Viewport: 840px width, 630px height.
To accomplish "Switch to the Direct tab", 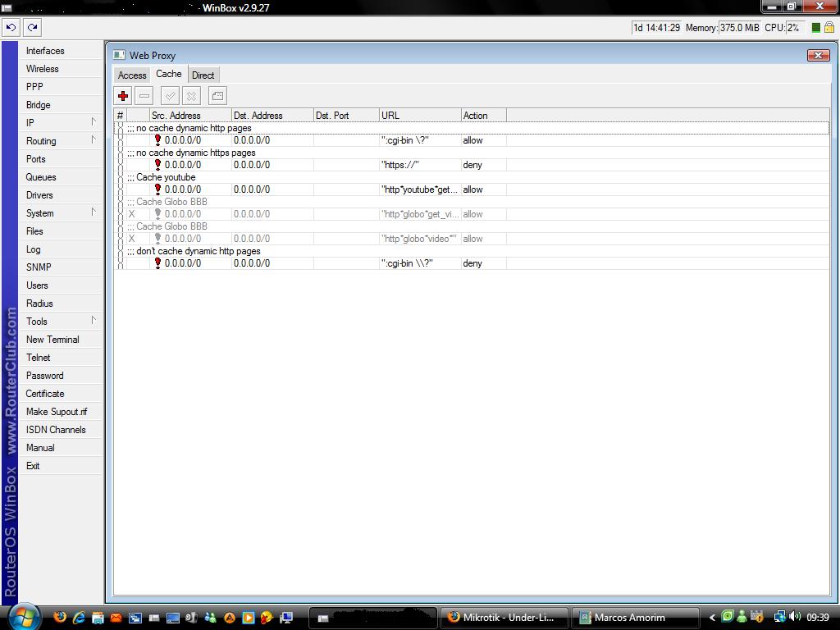I will [203, 75].
